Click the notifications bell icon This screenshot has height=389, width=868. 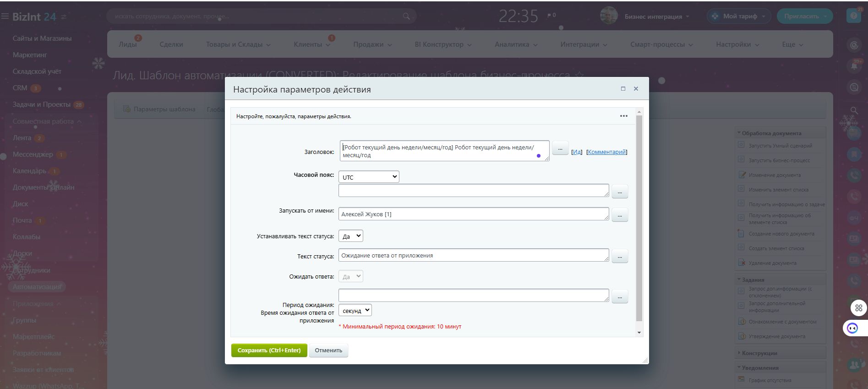pyautogui.click(x=854, y=66)
